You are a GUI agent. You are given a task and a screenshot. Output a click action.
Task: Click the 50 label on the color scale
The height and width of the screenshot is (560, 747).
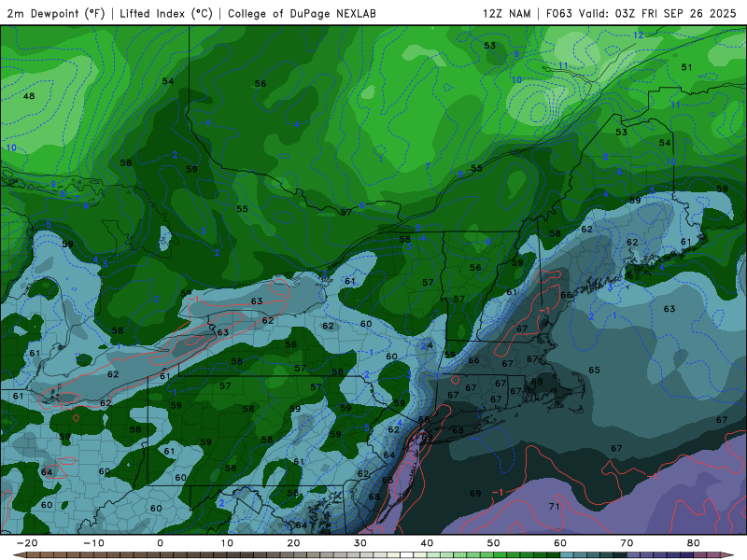tap(494, 543)
